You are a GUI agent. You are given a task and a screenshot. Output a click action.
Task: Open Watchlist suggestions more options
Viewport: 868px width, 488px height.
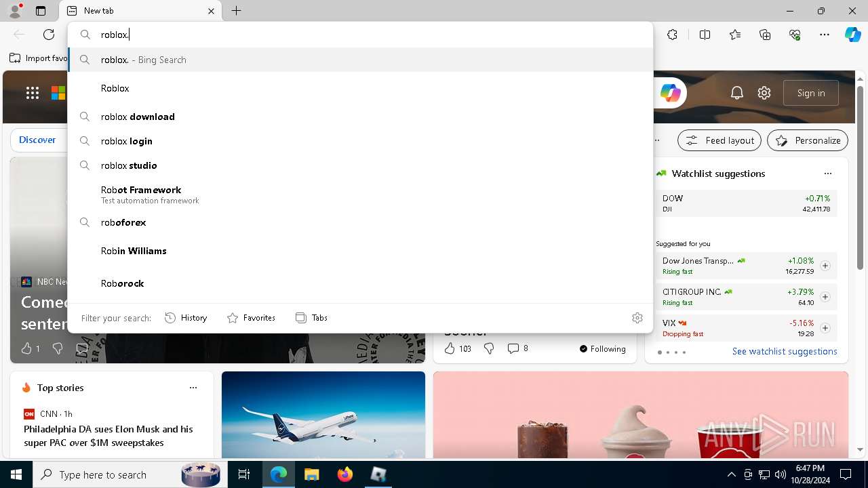[x=828, y=174]
